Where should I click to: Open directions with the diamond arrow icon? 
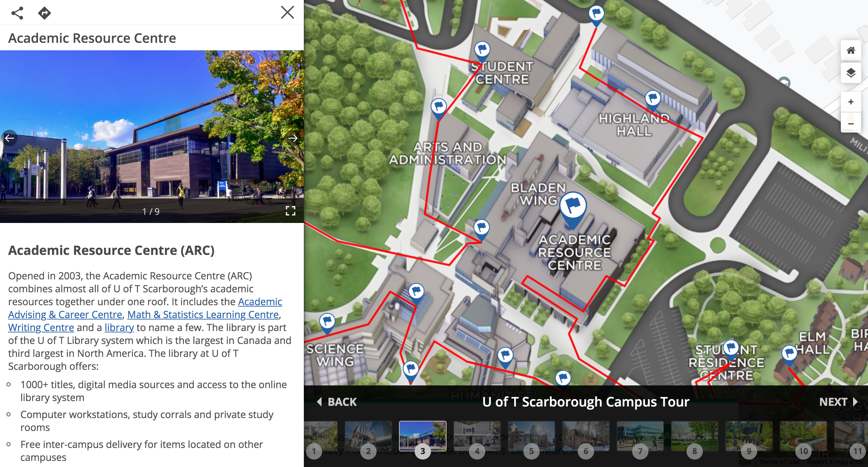tap(45, 13)
